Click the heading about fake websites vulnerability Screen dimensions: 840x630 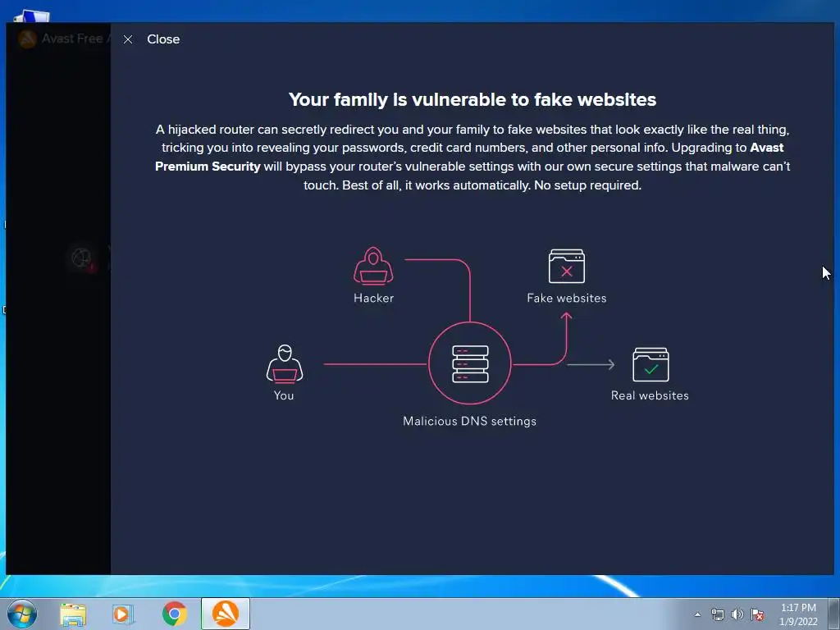(472, 99)
